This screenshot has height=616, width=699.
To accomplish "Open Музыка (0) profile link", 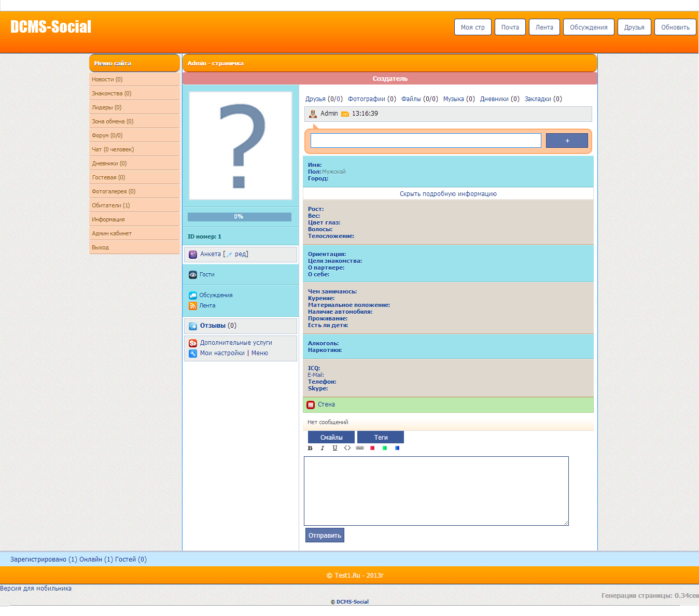I will (x=459, y=99).
